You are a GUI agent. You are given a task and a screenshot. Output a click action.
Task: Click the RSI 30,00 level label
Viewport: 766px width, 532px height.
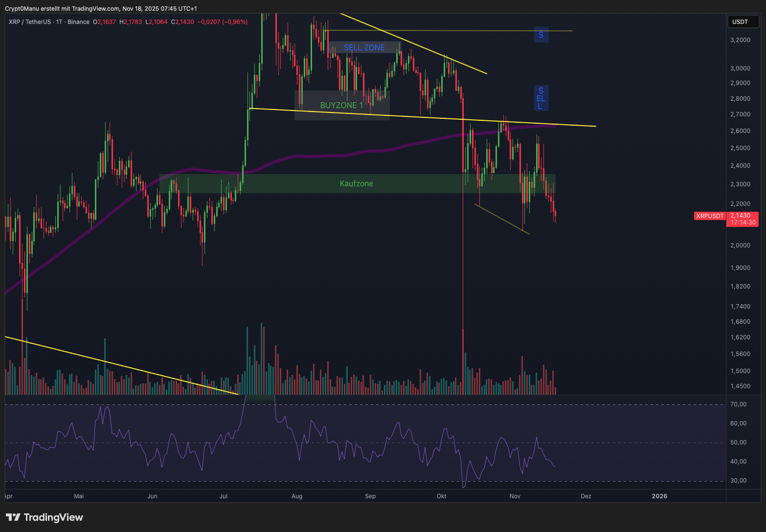point(738,481)
